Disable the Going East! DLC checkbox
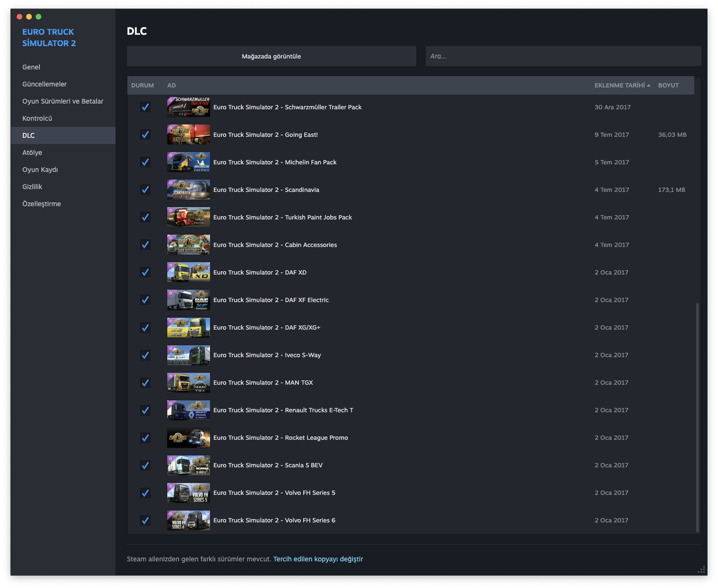The width and height of the screenshot is (718, 588). point(145,135)
